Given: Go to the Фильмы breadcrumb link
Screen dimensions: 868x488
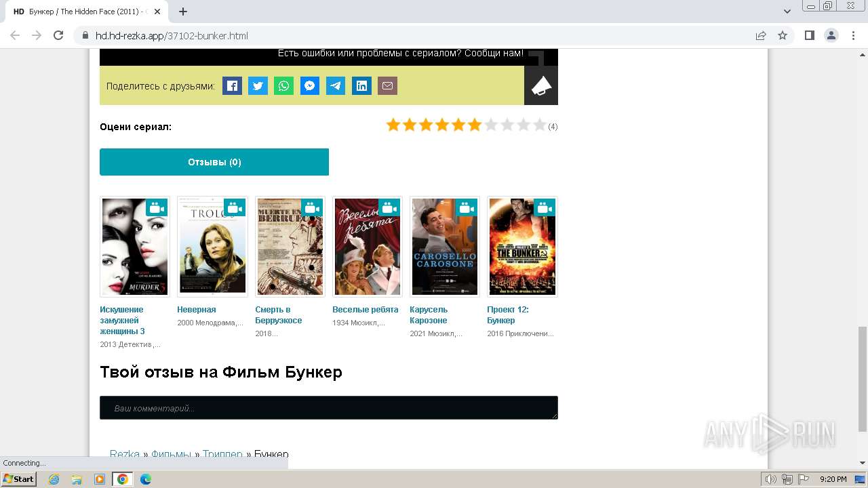Looking at the screenshot, I should [172, 454].
